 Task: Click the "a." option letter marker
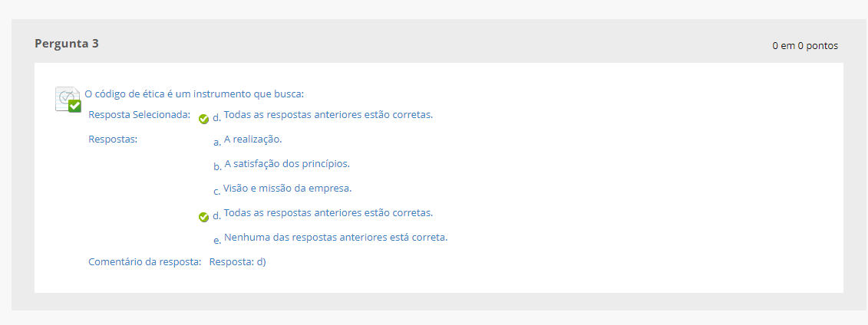[x=217, y=143]
